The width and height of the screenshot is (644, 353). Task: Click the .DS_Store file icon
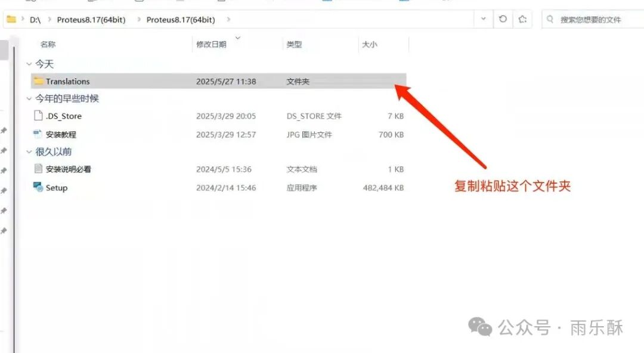point(39,116)
